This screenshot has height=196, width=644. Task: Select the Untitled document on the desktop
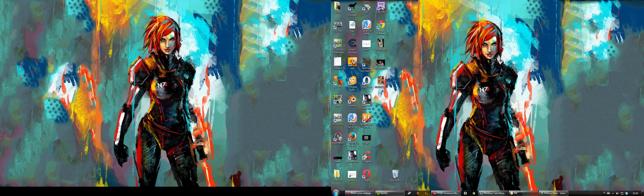(338, 64)
